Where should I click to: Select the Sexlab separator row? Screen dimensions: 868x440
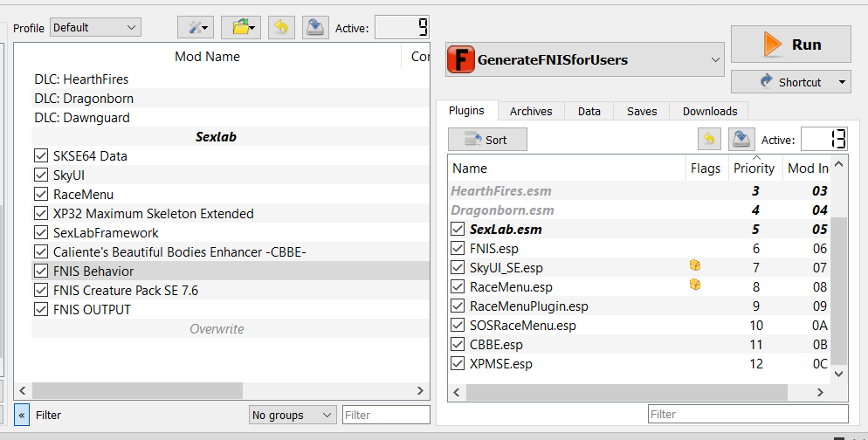pos(231,137)
